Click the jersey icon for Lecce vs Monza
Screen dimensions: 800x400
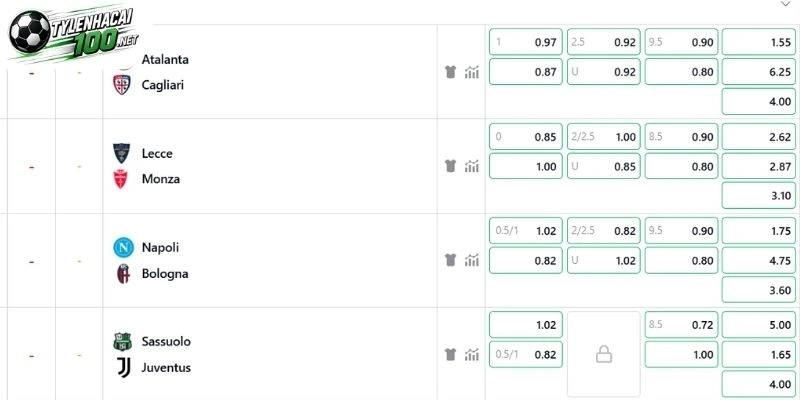coord(450,166)
